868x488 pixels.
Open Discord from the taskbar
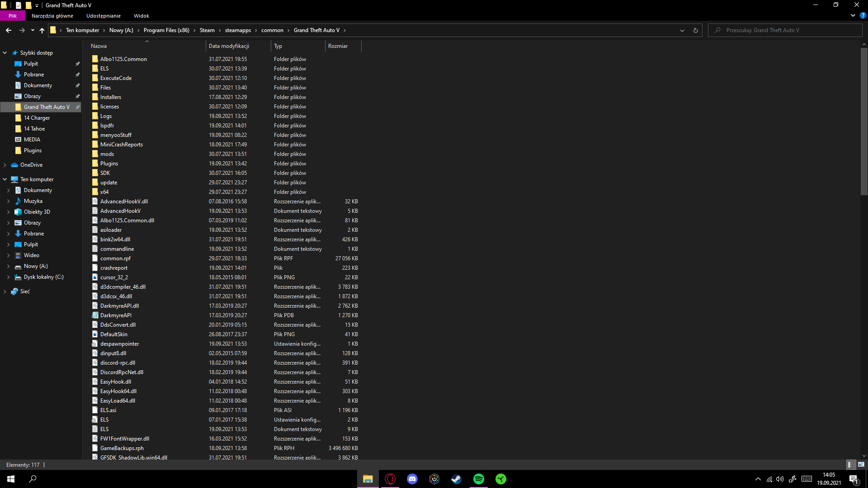pos(412,479)
